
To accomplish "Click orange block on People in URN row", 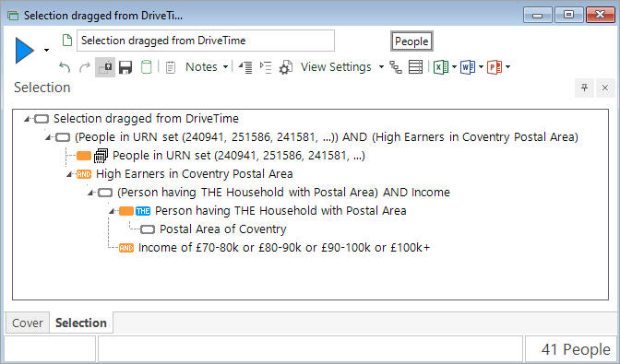I will [x=84, y=156].
